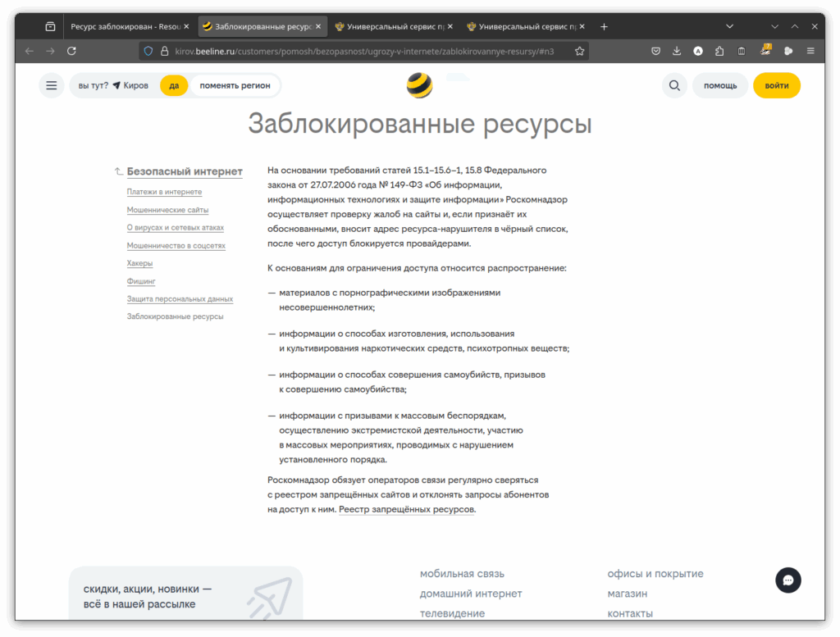The height and width of the screenshot is (637, 840).
Task: Open the Beeline site hamburger menu
Action: [x=52, y=85]
